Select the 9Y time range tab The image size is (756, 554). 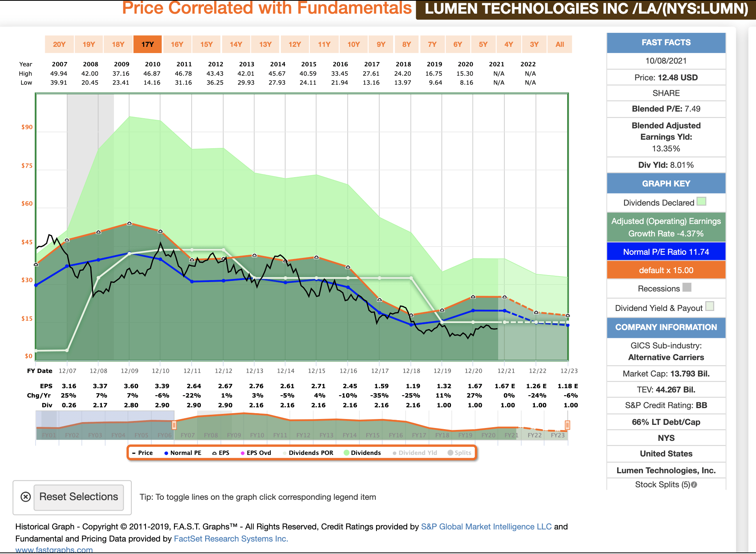point(381,44)
